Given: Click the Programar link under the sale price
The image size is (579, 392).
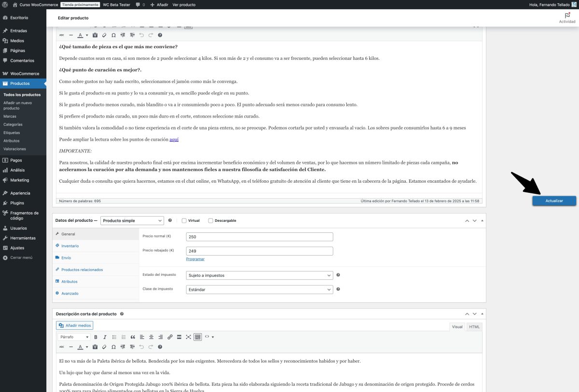Looking at the screenshot, I should click(195, 259).
